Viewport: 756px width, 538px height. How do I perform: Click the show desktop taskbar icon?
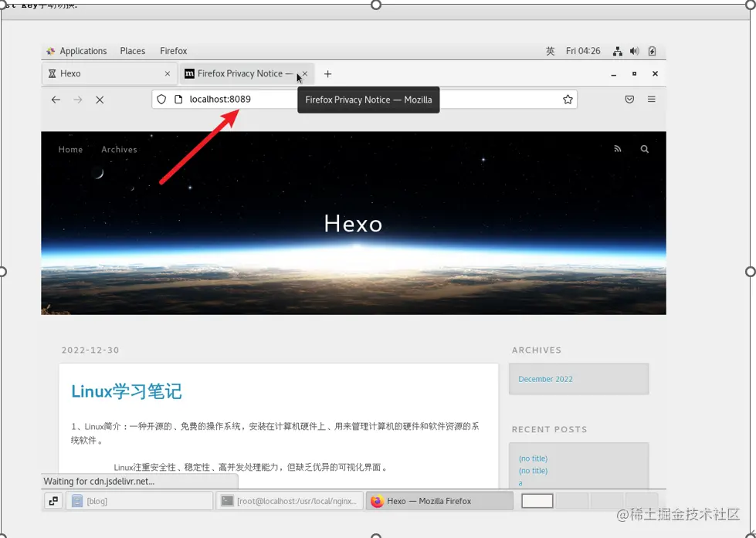coord(53,501)
